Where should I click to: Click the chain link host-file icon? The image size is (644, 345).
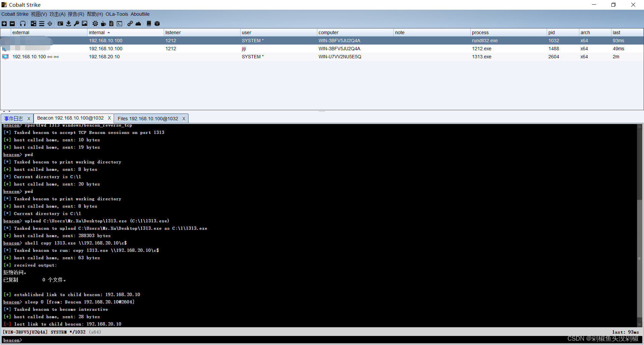point(130,23)
